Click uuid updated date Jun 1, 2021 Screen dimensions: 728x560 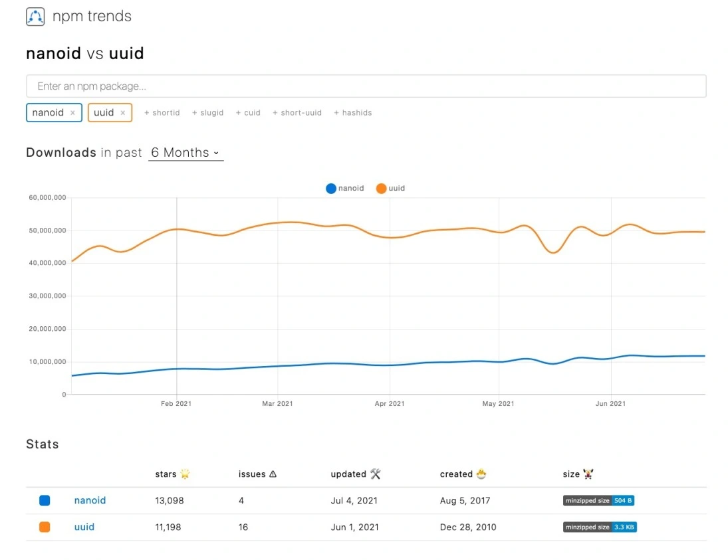tap(355, 527)
